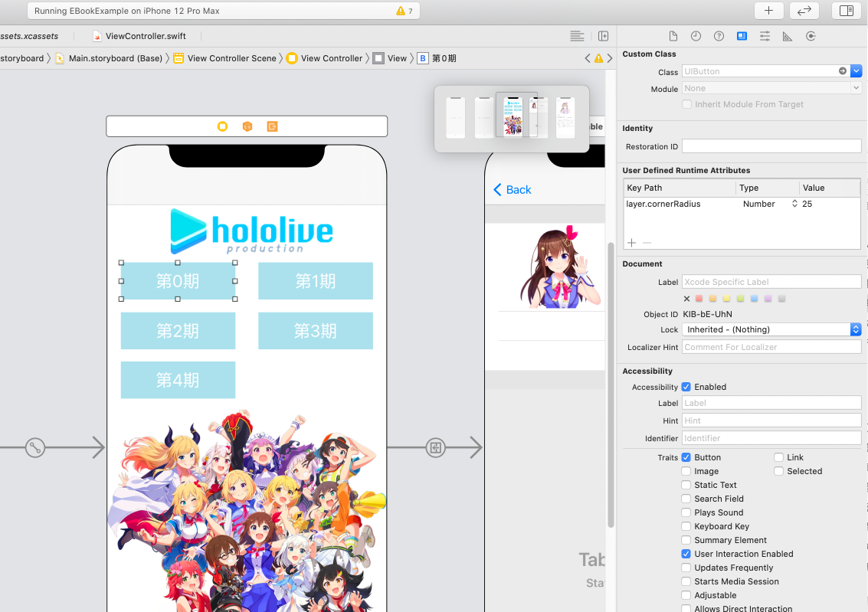This screenshot has width=868, height=612.
Task: Open the File inspector
Action: point(673,36)
